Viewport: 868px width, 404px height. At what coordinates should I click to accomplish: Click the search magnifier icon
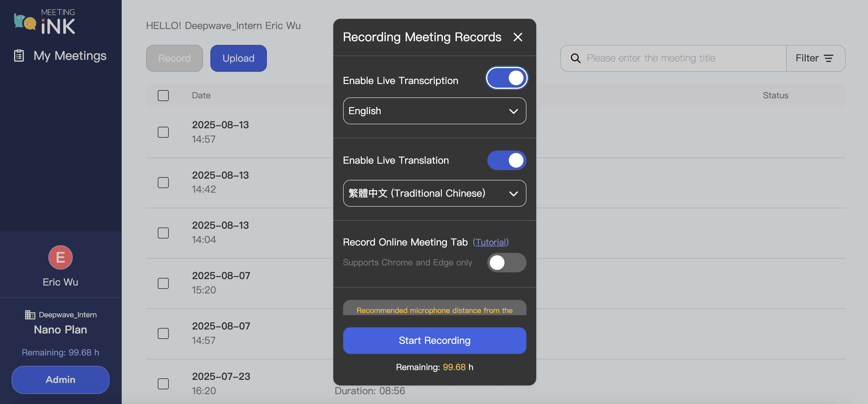click(x=575, y=58)
